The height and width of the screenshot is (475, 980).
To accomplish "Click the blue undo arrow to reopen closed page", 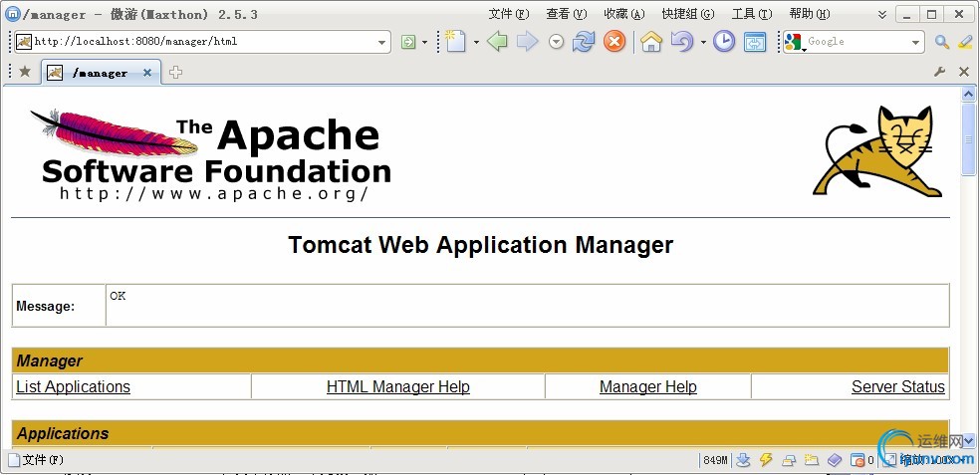I will [x=682, y=42].
